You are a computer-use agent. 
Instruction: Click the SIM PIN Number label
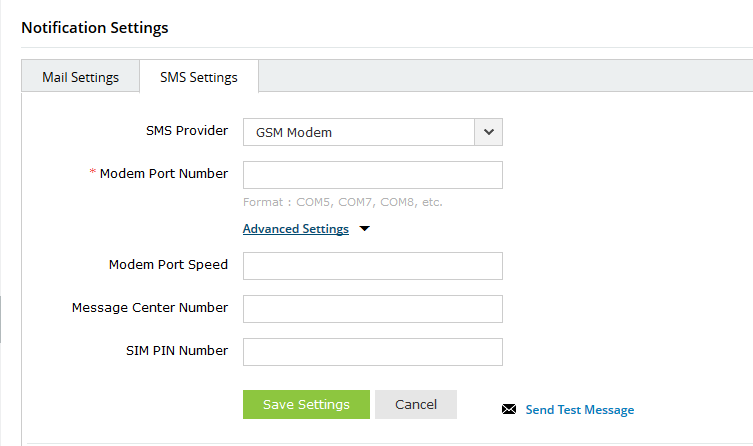[172, 351]
